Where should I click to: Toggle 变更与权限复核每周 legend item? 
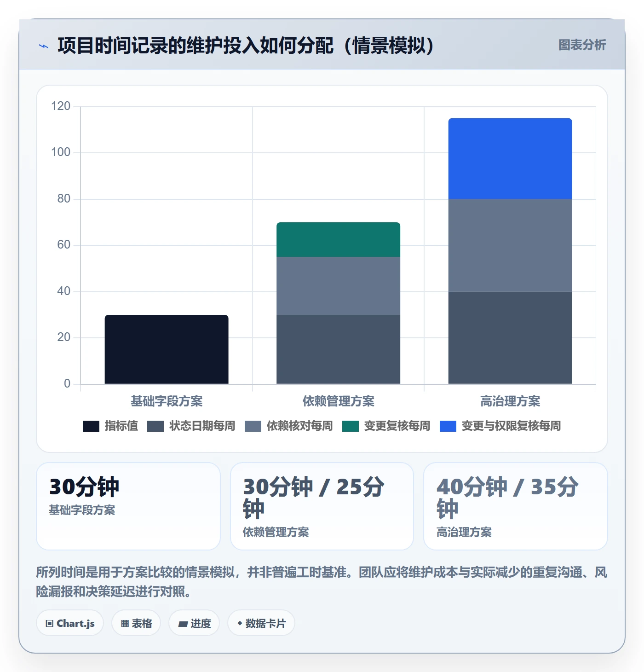[500, 426]
